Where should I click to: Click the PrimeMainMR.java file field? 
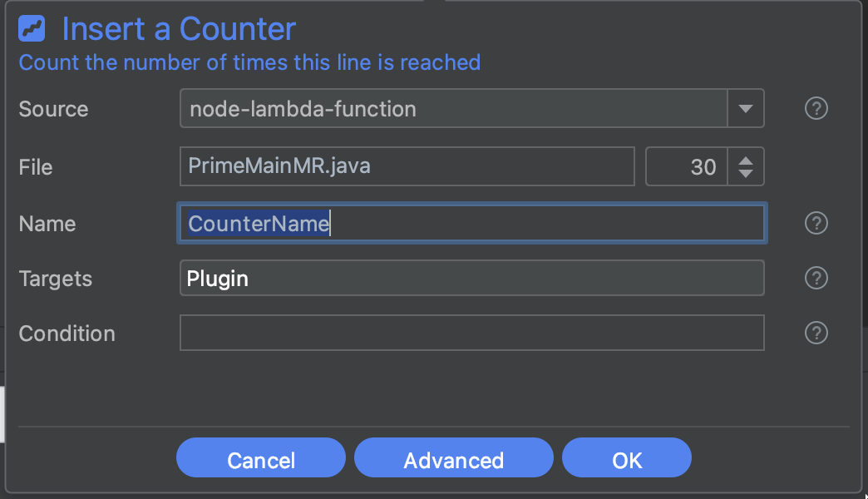406,166
